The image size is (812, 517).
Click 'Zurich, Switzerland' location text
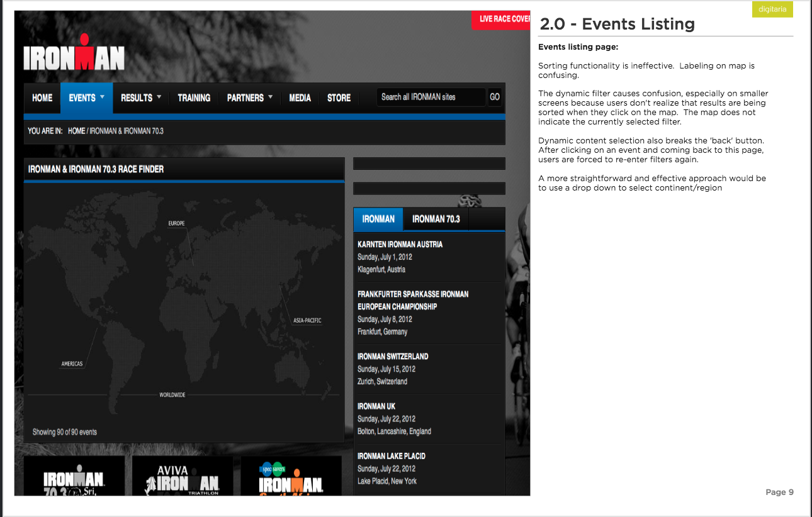382,381
